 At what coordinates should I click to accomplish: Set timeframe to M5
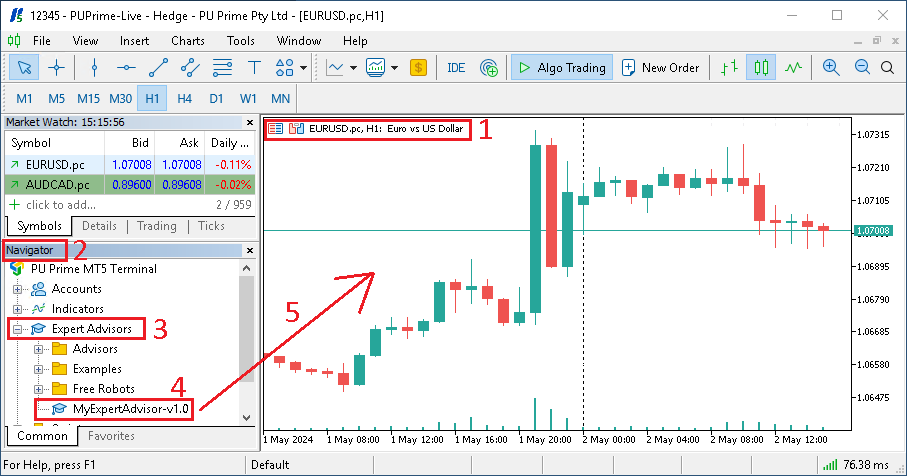click(x=56, y=98)
